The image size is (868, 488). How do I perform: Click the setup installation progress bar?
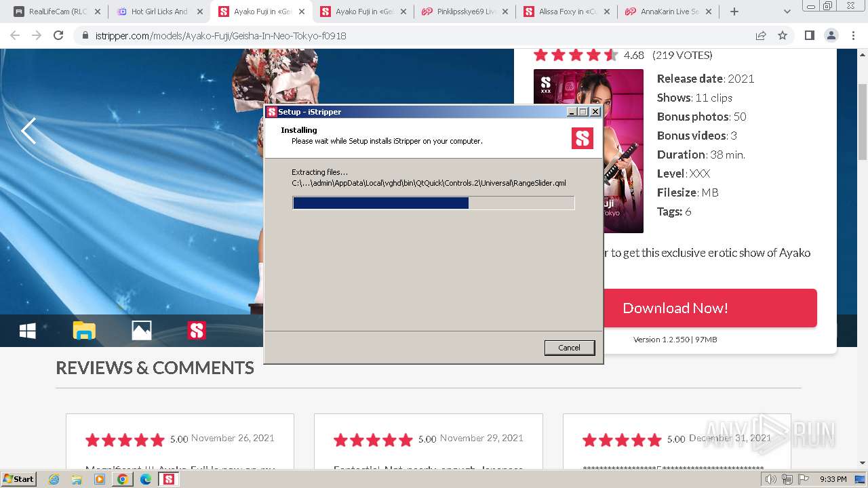[433, 203]
